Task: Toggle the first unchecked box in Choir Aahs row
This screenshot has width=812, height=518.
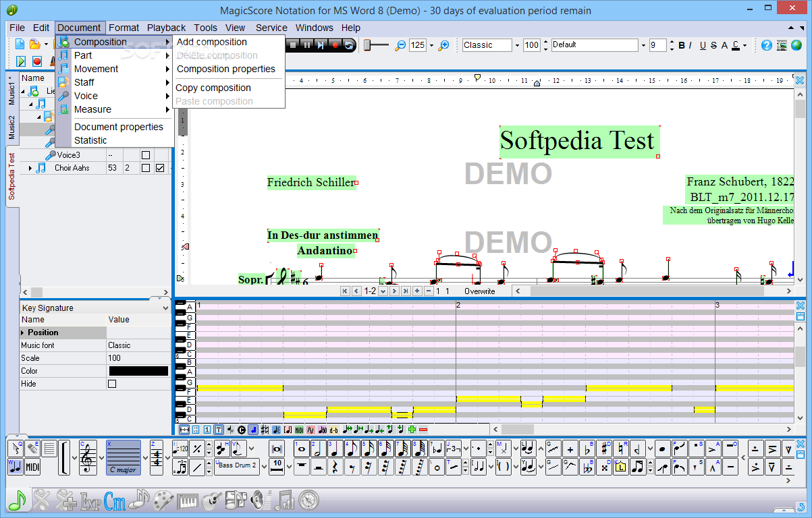Action: [145, 168]
